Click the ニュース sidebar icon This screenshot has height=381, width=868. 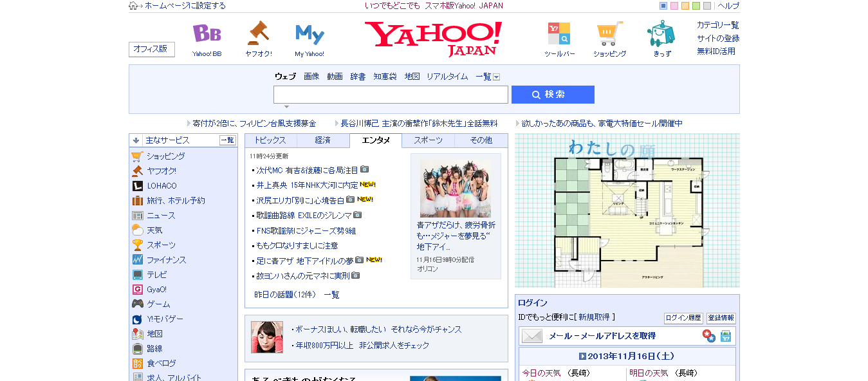[x=137, y=216]
